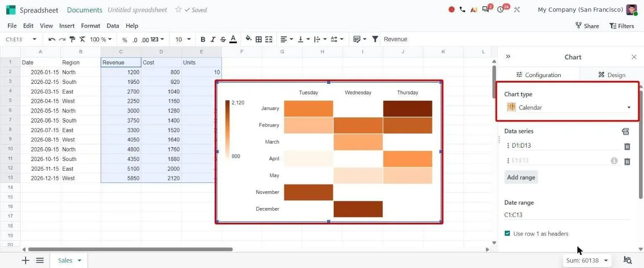Toggle bold formatting
Viewport: 644px width, 268px height.
203,39
